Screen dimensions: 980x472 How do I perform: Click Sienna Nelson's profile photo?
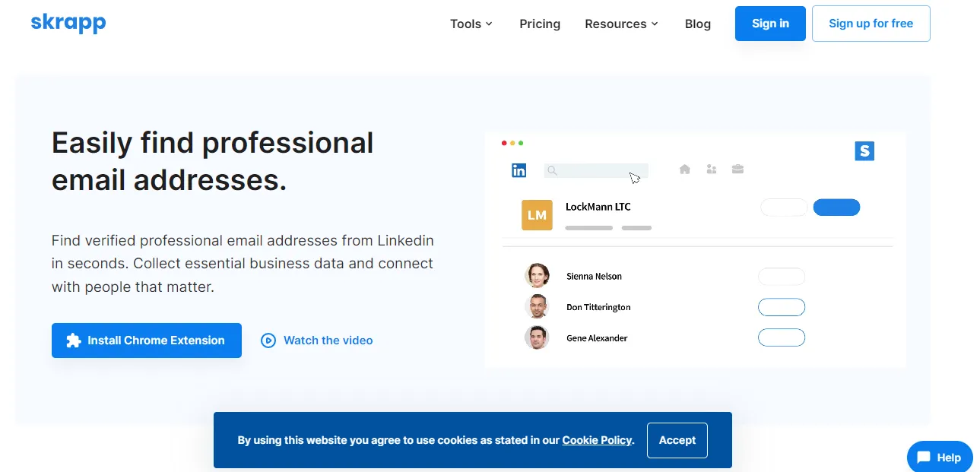point(537,276)
